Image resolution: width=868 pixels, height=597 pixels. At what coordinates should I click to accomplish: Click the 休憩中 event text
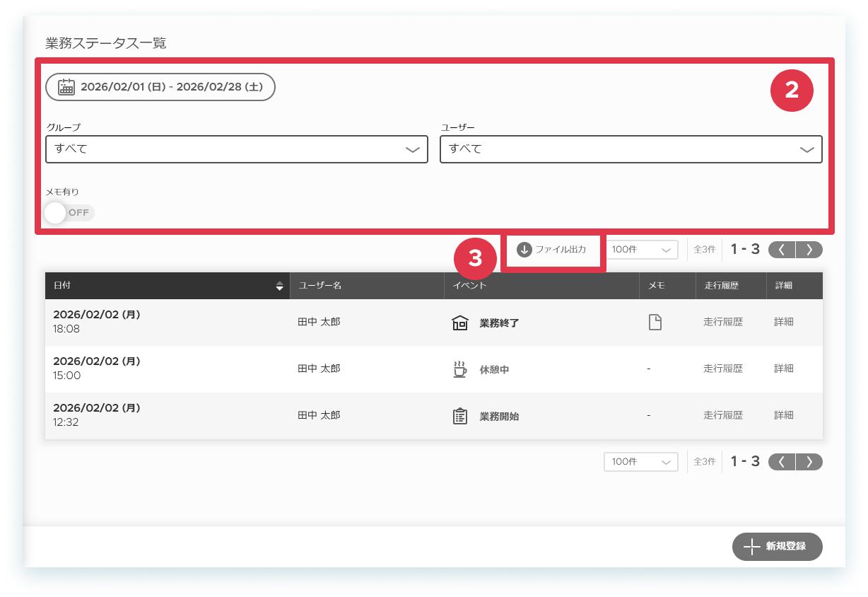coord(494,370)
